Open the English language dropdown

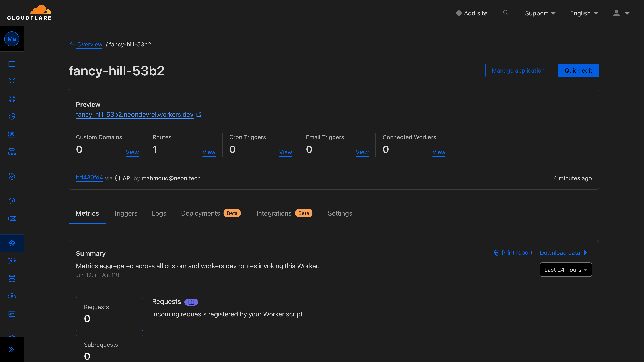[584, 13]
